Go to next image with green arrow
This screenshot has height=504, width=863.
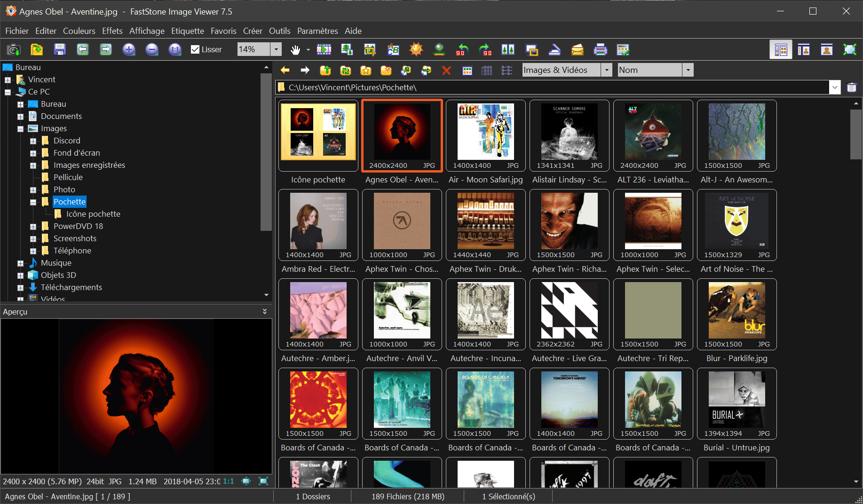tap(106, 49)
